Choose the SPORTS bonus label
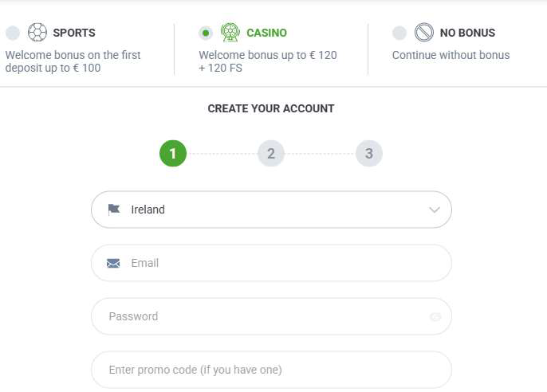Image resolution: width=547 pixels, height=392 pixels. [x=74, y=33]
